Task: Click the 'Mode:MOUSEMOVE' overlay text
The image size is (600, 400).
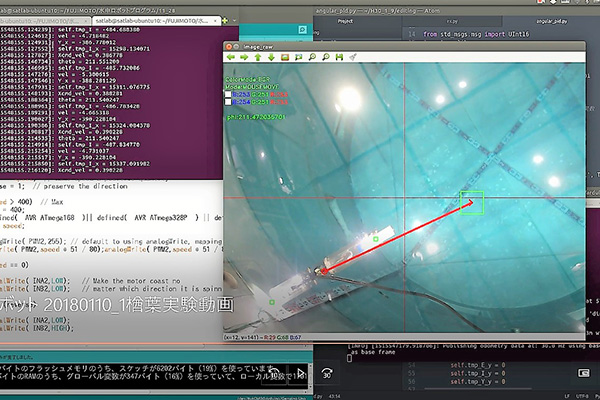Action: click(x=252, y=87)
